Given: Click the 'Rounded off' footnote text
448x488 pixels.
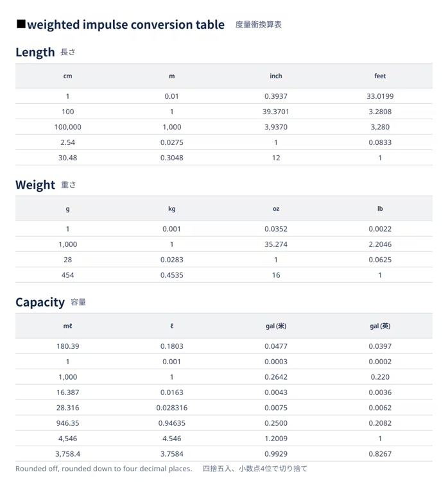Looking at the screenshot, I should (103, 469).
